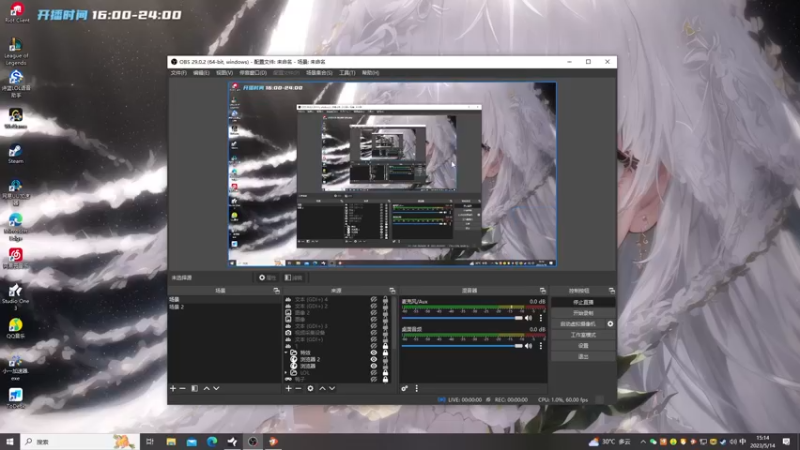Image resolution: width=800 pixels, height=450 pixels.
Task: Hide the 浏览器 2 source
Action: [373, 359]
